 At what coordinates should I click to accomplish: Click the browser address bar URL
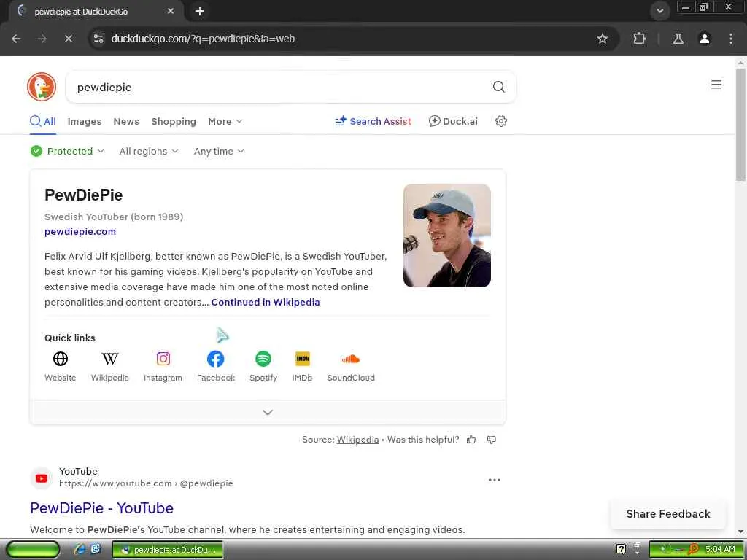tap(203, 39)
